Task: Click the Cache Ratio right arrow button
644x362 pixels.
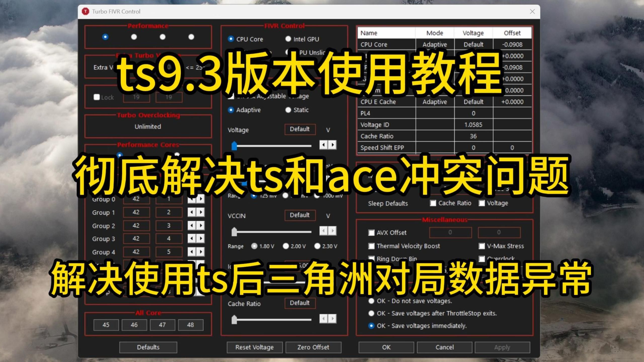Action: click(332, 319)
